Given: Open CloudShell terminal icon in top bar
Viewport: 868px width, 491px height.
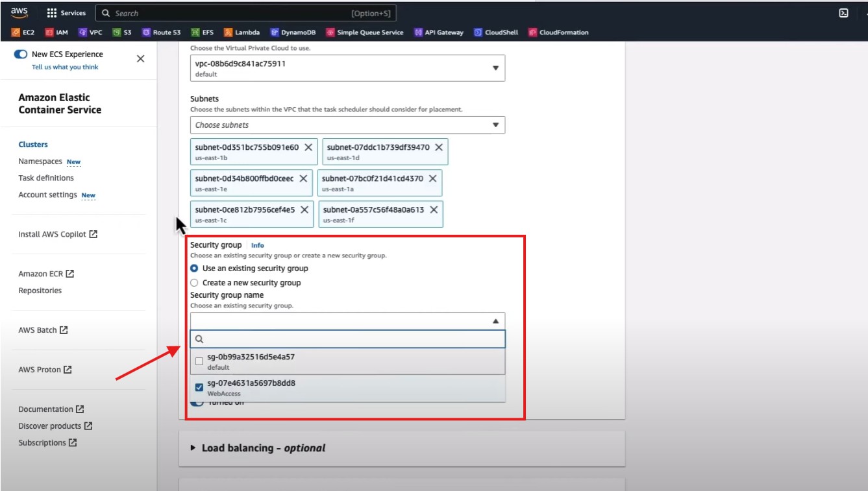Looking at the screenshot, I should [x=843, y=13].
